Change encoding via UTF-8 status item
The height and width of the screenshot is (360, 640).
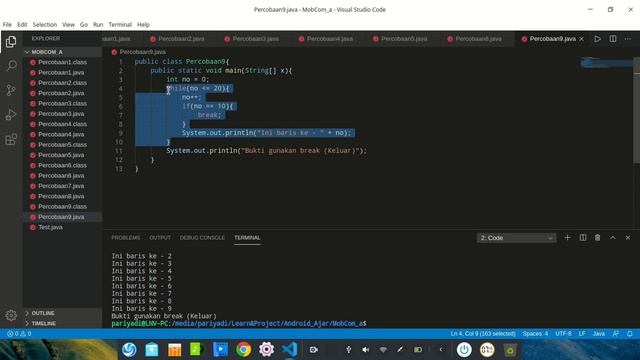tap(563, 334)
